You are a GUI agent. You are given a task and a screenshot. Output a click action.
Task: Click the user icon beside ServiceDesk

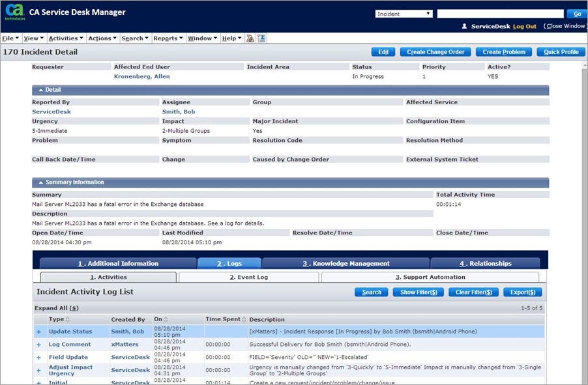pos(464,27)
